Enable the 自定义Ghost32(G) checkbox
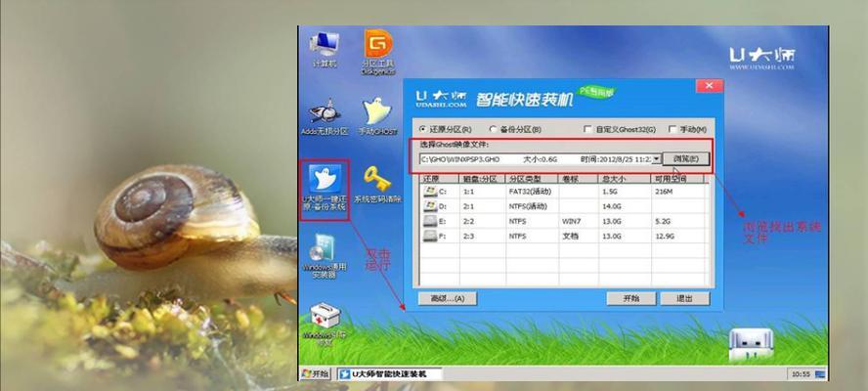The image size is (868, 391). (x=587, y=129)
